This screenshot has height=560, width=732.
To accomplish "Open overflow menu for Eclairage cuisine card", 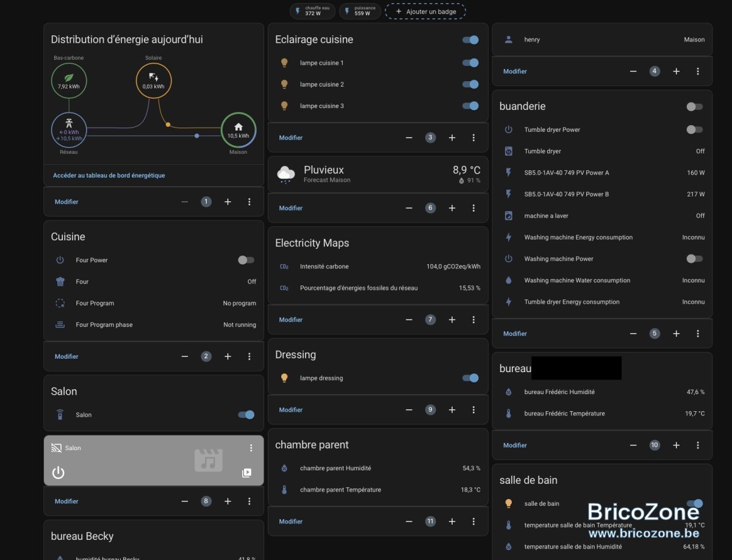I will click(x=473, y=138).
